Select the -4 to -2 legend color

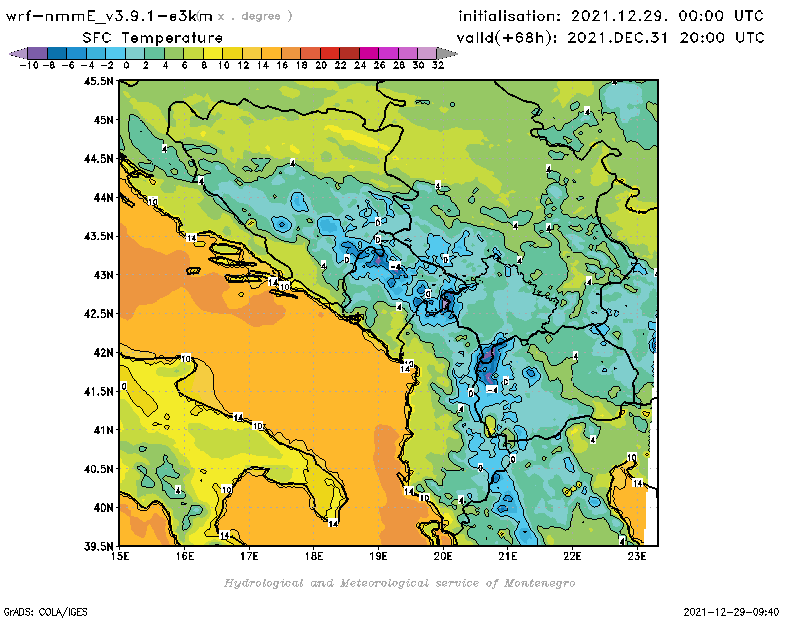coord(96,53)
